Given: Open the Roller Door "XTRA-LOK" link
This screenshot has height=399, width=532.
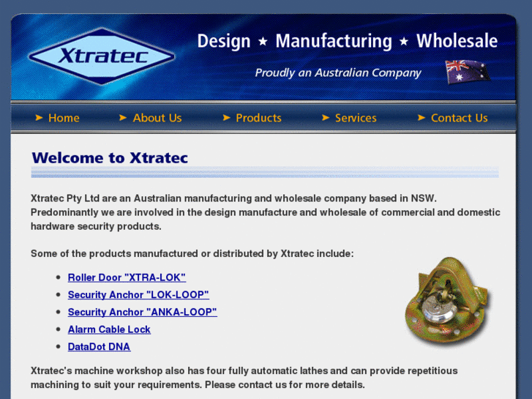Looking at the screenshot, I should (127, 277).
